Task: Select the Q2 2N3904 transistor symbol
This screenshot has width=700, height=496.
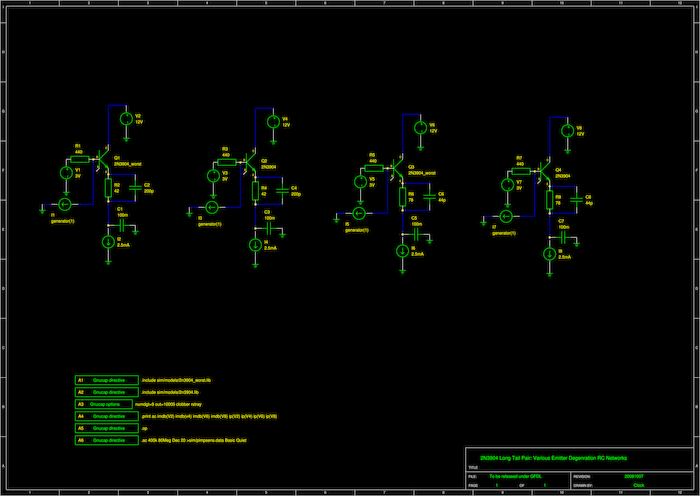Action: tap(250, 163)
